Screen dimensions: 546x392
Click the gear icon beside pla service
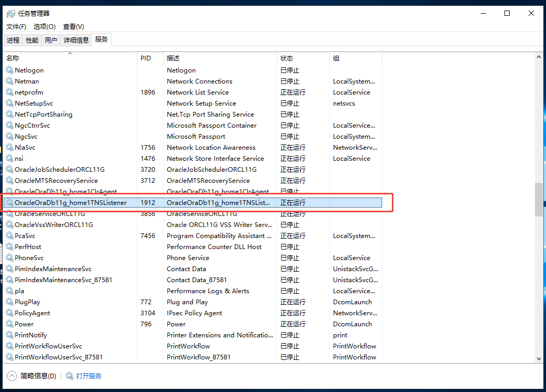pyautogui.click(x=9, y=291)
